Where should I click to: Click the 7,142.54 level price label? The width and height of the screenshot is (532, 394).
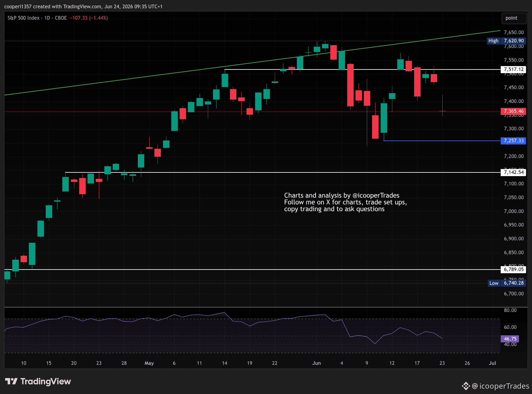click(514, 172)
